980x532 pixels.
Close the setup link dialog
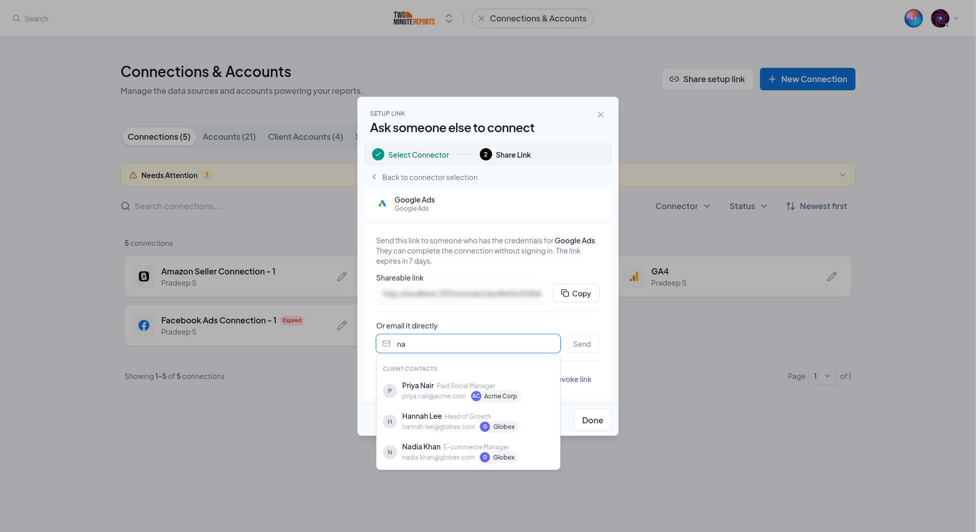tap(601, 115)
